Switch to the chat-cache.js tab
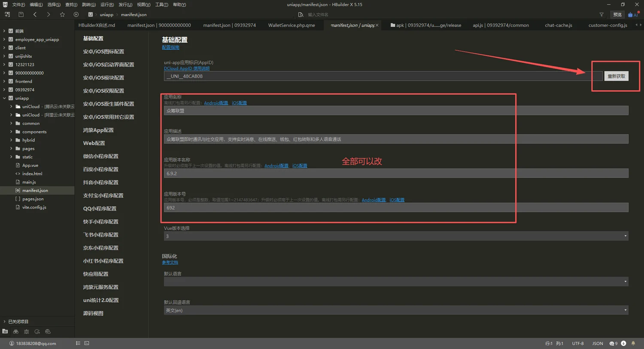Viewport: 644px width, 349px height. [559, 25]
